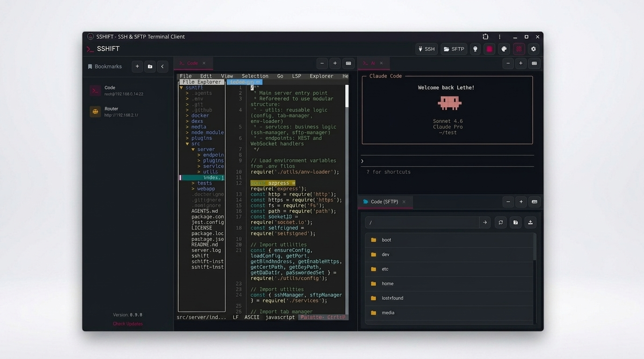Click the lightbulb tips icon
644x359 pixels.
pos(475,49)
